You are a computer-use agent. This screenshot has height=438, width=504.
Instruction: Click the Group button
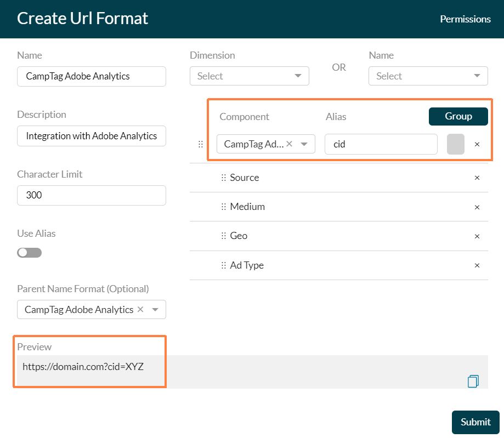tap(458, 116)
